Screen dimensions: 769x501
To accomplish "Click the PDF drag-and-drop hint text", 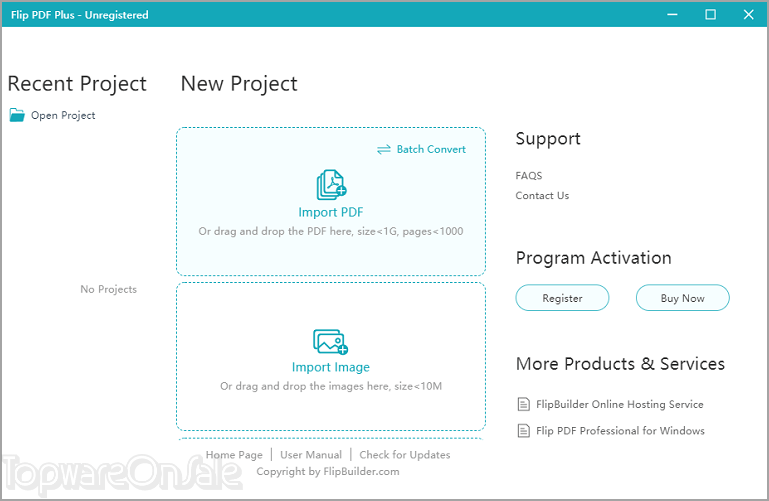I will (x=331, y=231).
